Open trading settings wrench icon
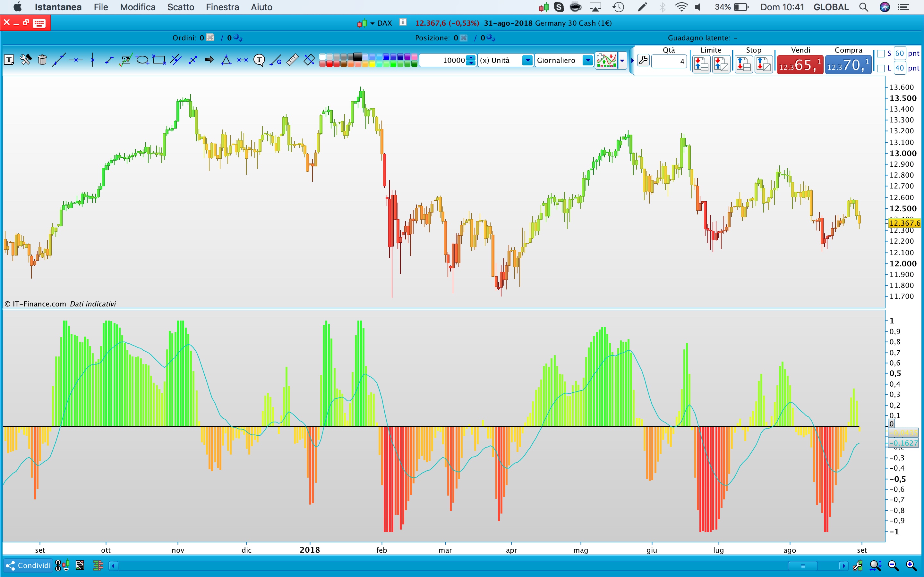Viewport: 924px width, 577px height. coord(643,60)
